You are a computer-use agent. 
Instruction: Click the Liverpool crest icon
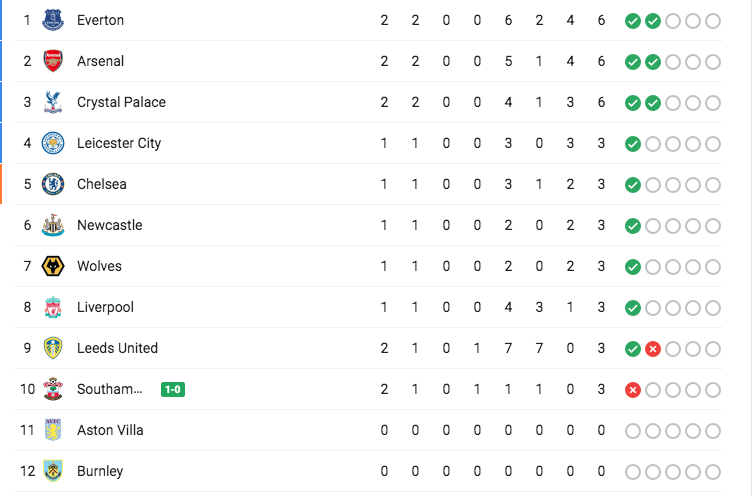(x=53, y=307)
